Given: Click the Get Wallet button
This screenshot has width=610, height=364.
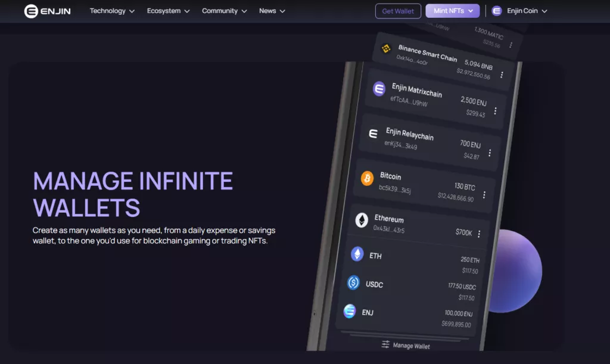Looking at the screenshot, I should tap(398, 11).
